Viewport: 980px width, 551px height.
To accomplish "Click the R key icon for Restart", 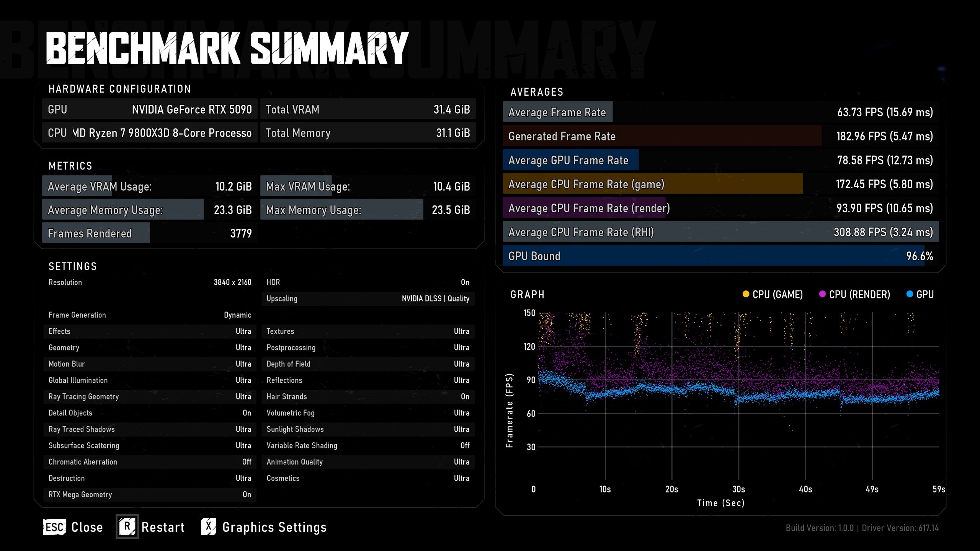I will [x=127, y=527].
